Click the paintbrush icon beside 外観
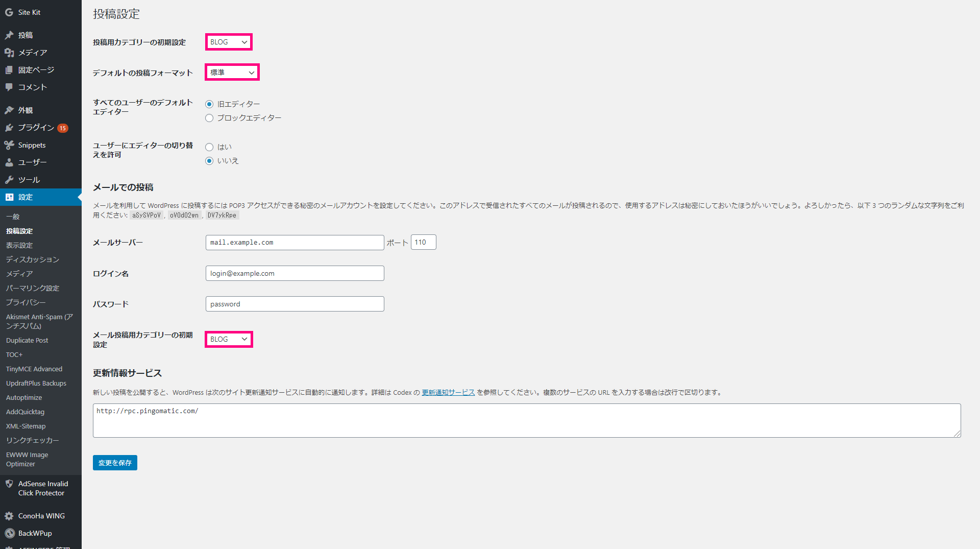Image resolution: width=980 pixels, height=549 pixels. pyautogui.click(x=9, y=110)
